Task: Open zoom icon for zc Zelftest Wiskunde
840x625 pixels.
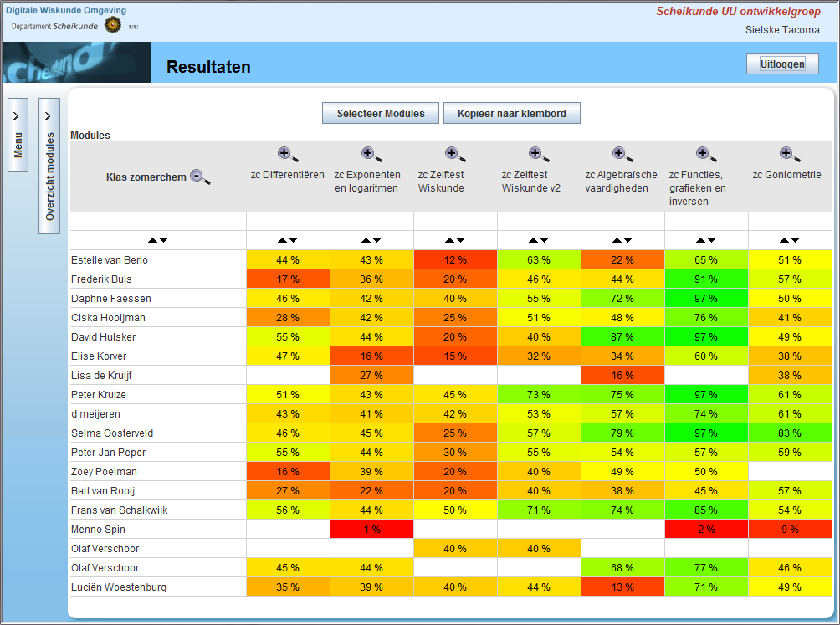Action: coord(455,154)
